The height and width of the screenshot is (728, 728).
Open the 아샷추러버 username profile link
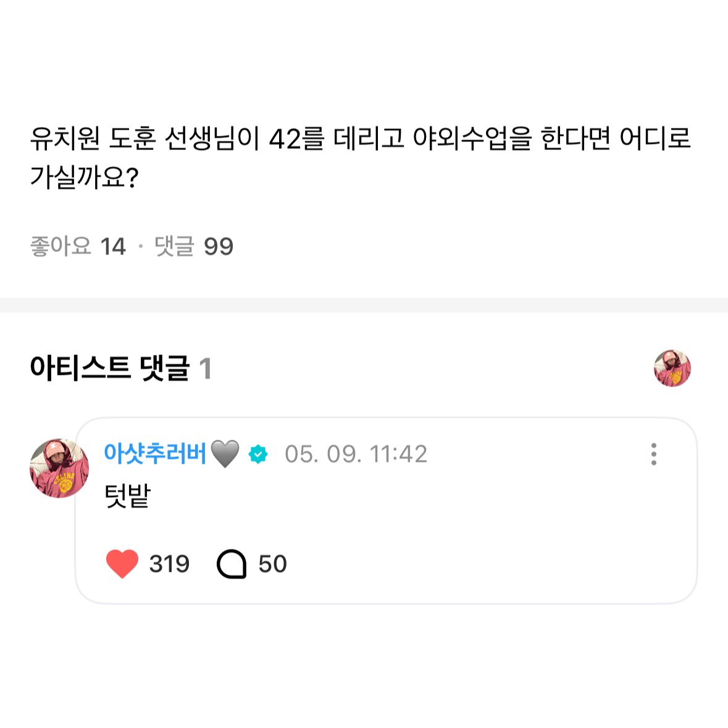(154, 454)
